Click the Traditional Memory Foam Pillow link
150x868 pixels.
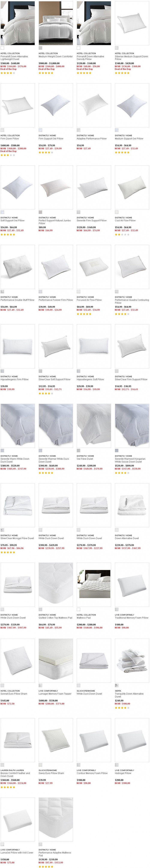(x=132, y=618)
